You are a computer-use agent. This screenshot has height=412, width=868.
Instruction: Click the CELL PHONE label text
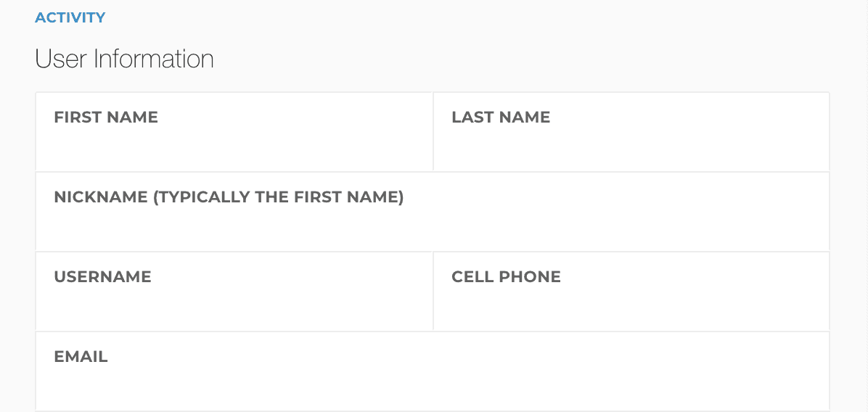point(506,276)
